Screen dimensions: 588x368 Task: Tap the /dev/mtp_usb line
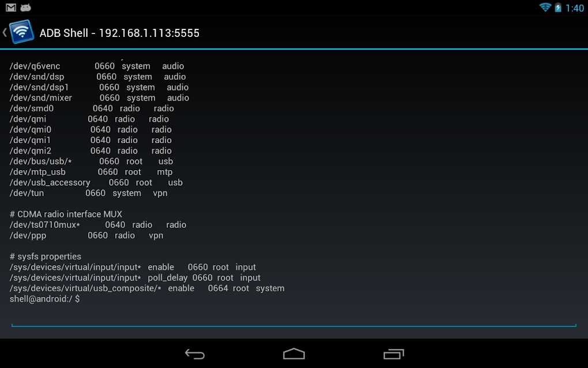[x=91, y=172]
